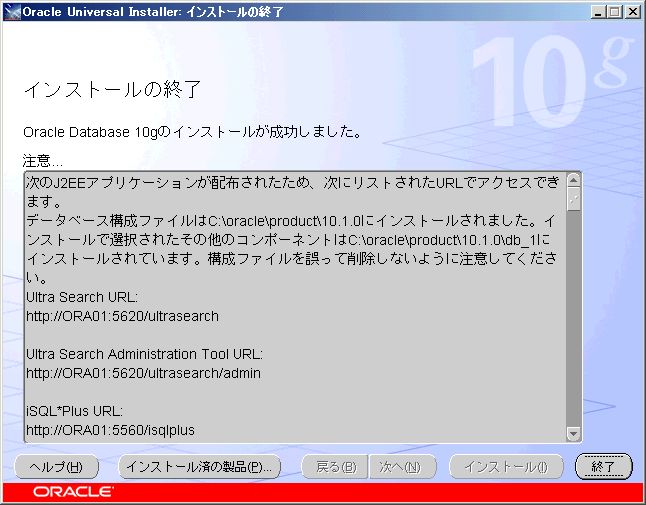Click the heading インストールの終了

(x=112, y=89)
